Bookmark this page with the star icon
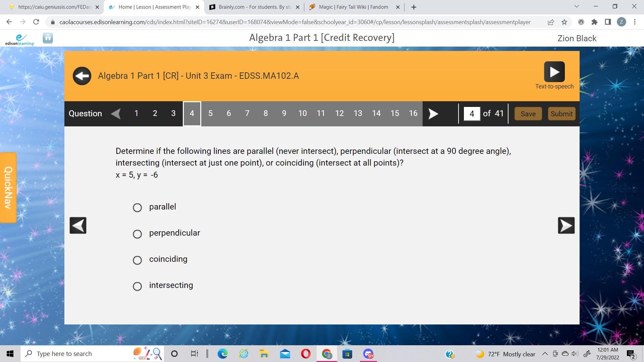The height and width of the screenshot is (362, 644). coord(564,22)
